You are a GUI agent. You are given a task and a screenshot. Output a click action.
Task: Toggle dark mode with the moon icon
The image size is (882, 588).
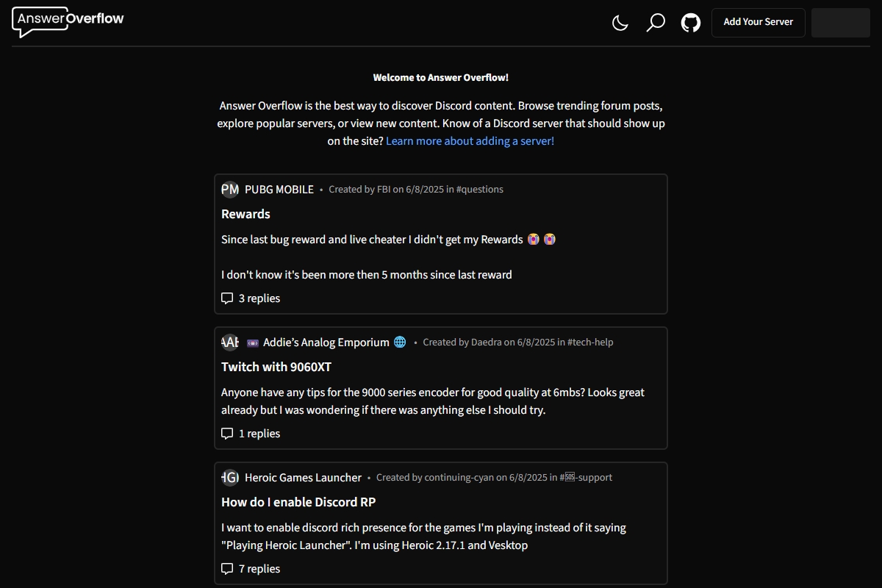click(620, 22)
